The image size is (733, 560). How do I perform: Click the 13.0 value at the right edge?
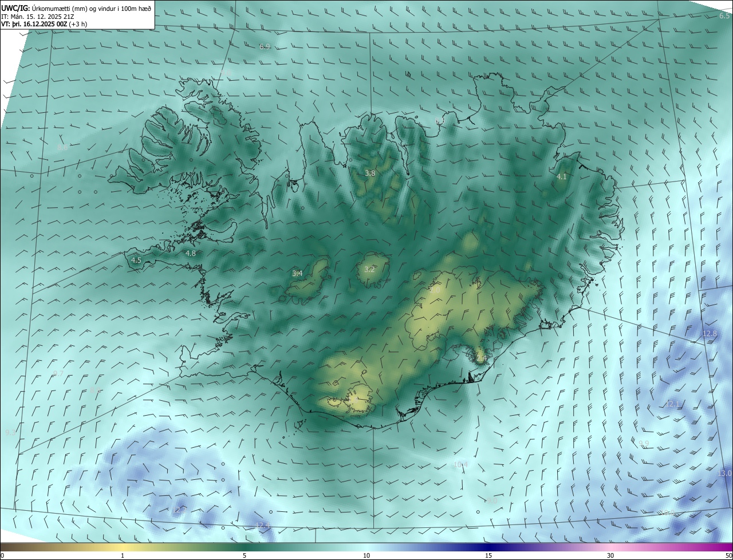[x=724, y=474]
